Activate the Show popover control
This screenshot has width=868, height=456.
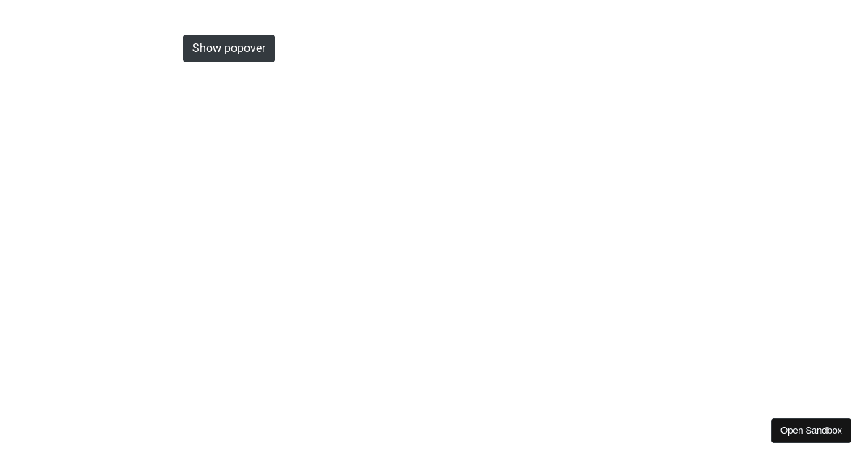pyautogui.click(x=229, y=48)
